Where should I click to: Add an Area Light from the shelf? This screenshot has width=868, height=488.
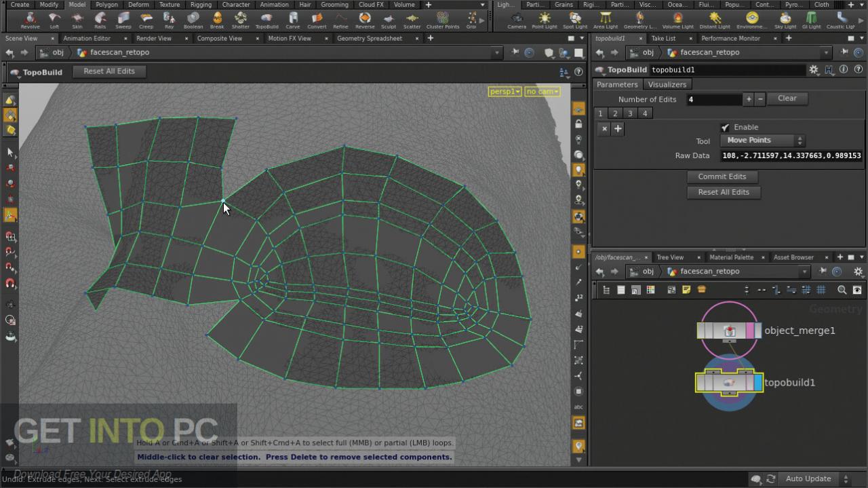tap(606, 20)
